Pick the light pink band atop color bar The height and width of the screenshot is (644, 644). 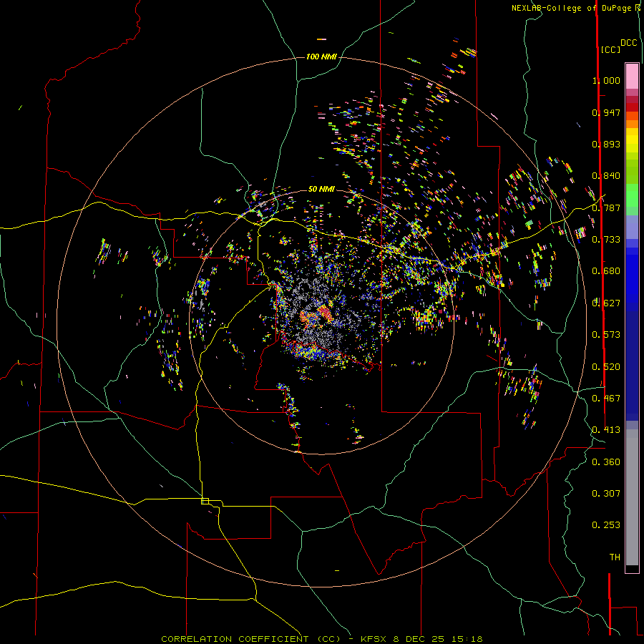(x=632, y=77)
